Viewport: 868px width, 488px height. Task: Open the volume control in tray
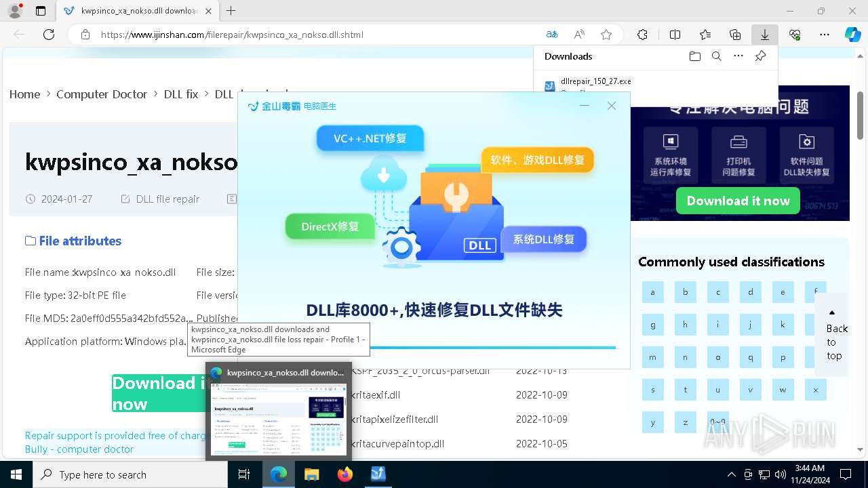point(781,474)
